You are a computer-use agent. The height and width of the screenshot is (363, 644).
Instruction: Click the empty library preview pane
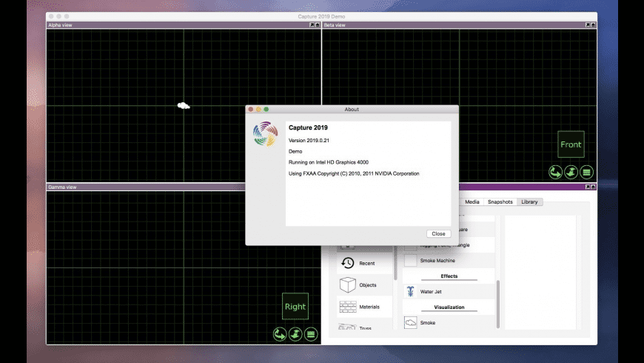point(540,272)
